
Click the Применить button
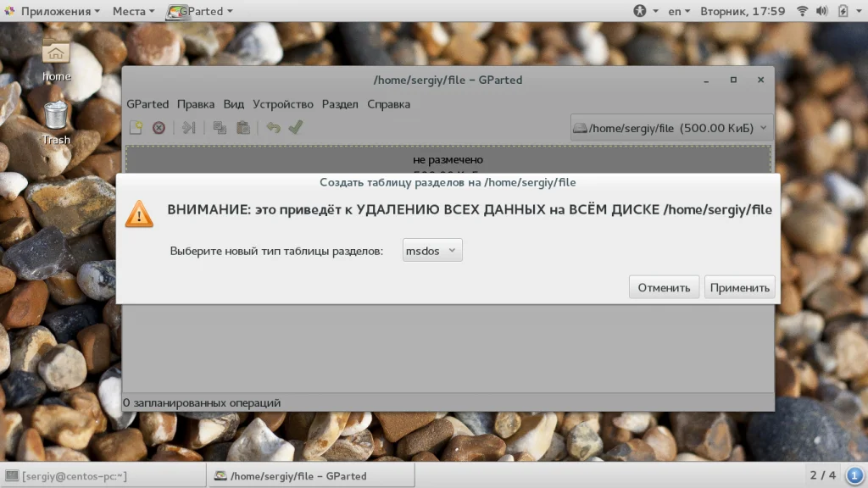tap(739, 288)
